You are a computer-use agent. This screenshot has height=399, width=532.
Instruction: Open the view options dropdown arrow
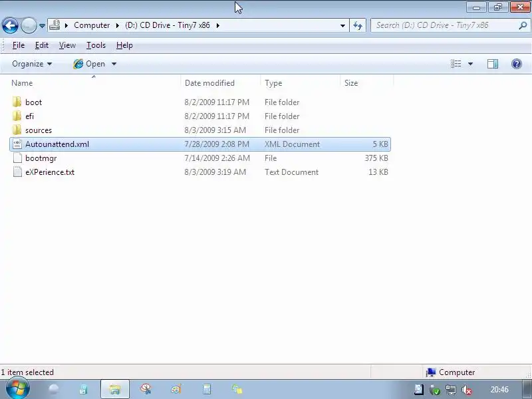470,64
